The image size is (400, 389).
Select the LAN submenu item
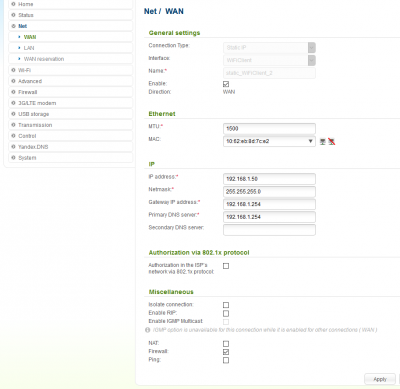point(70,48)
